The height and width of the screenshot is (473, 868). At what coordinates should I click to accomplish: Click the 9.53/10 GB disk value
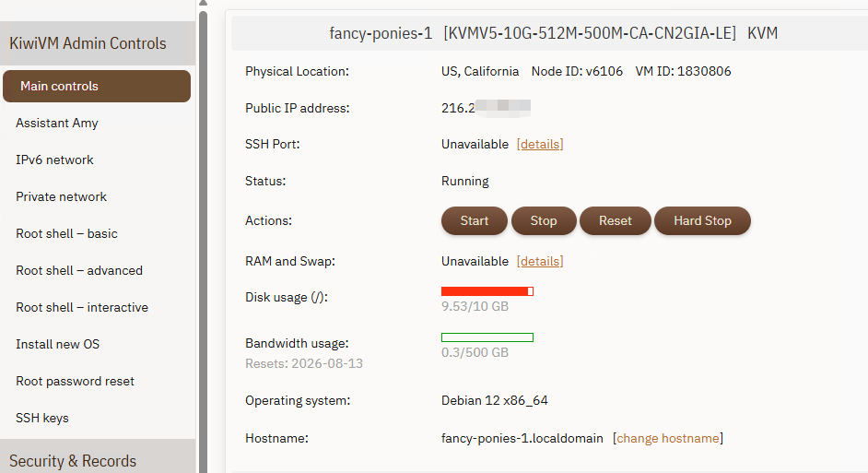[475, 306]
